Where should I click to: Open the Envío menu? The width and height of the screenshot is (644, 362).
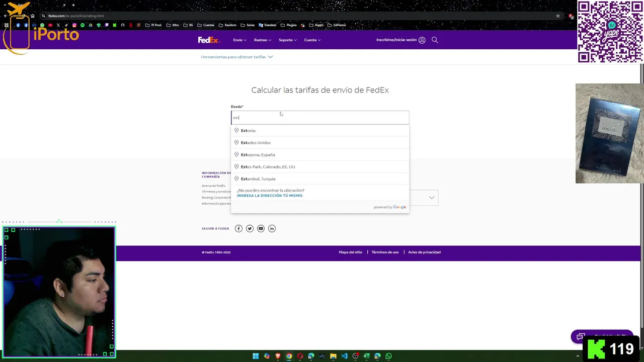point(239,40)
